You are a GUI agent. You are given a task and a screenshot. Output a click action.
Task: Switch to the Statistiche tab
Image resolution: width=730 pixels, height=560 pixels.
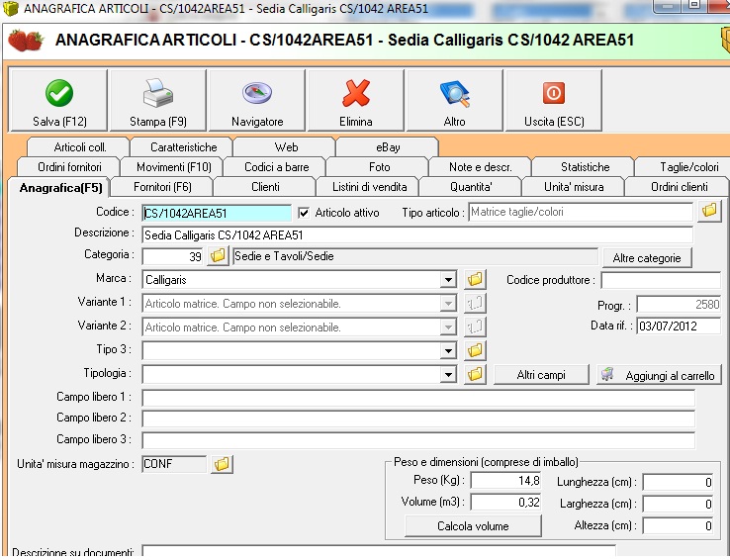tap(585, 166)
